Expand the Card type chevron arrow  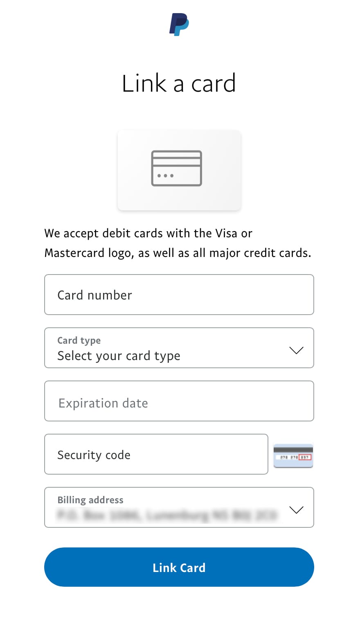pos(296,350)
